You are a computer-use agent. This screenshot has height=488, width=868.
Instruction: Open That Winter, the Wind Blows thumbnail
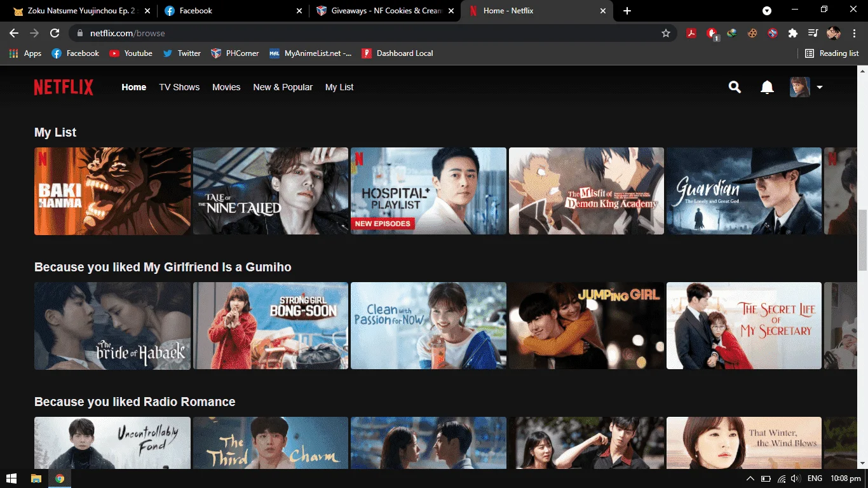coord(744,443)
